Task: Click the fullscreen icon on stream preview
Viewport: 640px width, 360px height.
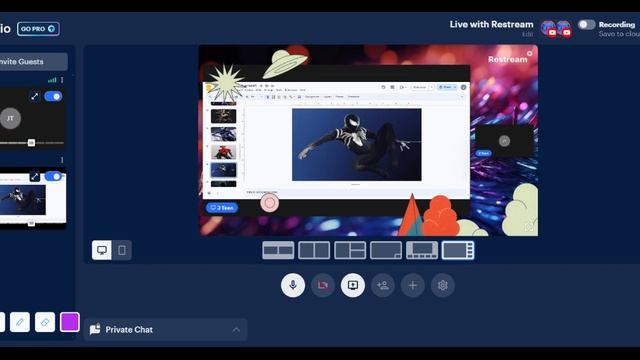Action: click(529, 227)
